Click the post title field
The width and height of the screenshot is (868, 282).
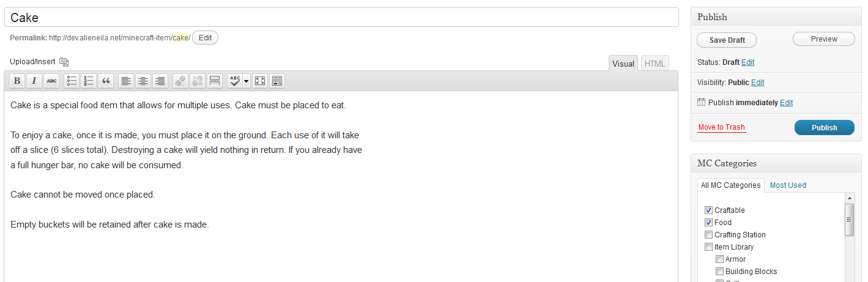(x=341, y=18)
